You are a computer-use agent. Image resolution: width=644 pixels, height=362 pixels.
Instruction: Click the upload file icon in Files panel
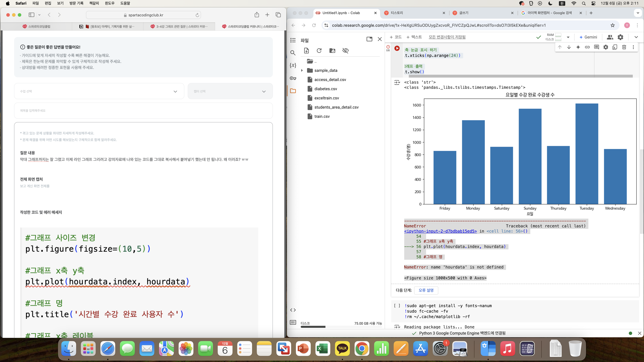tap(306, 50)
